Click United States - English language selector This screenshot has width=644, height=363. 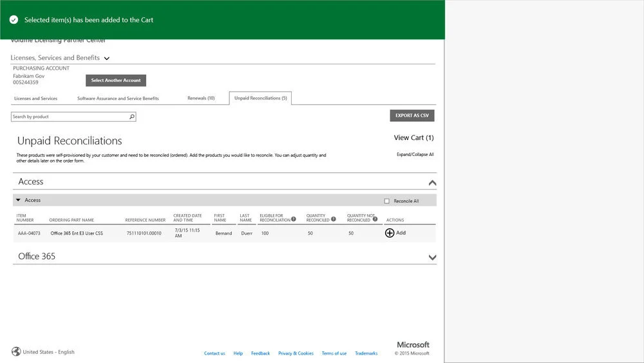point(48,352)
